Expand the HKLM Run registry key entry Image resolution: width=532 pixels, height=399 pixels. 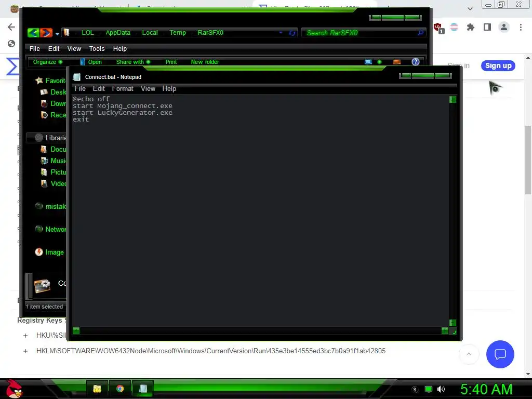[25, 351]
